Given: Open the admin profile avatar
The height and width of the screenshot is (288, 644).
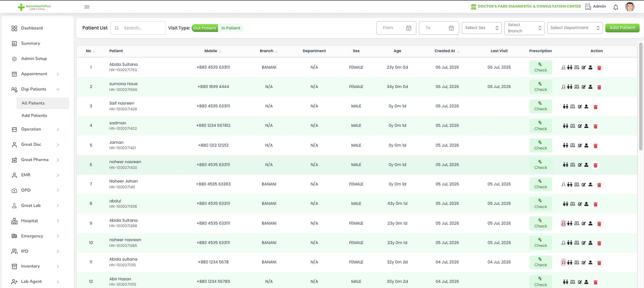Looking at the screenshot, I should 630,7.
